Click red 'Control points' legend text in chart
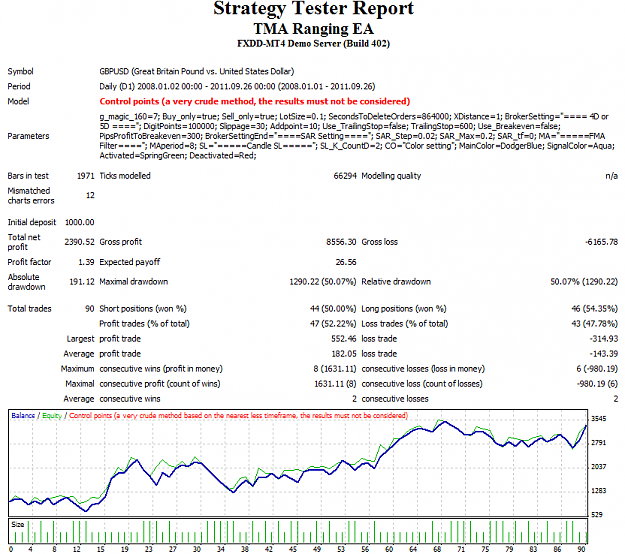Viewport: 625px width, 554px height. (x=238, y=416)
